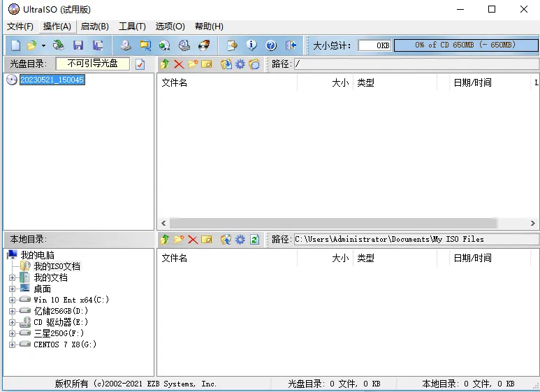Click the Mount to virtual drive icon

pos(184,45)
